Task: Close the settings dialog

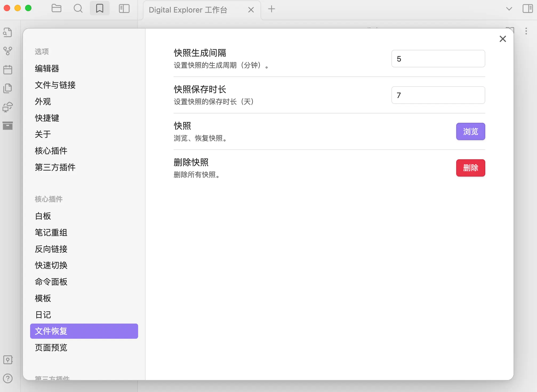Action: pyautogui.click(x=503, y=39)
